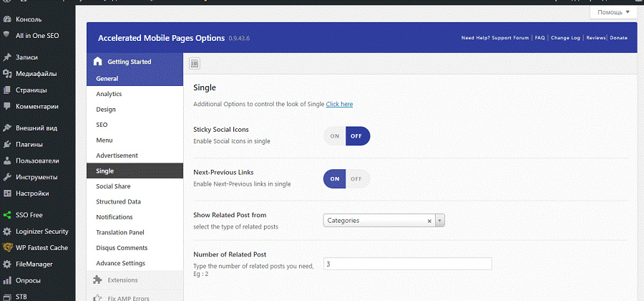Turn off Next-Previous Links toggle

pos(358,179)
